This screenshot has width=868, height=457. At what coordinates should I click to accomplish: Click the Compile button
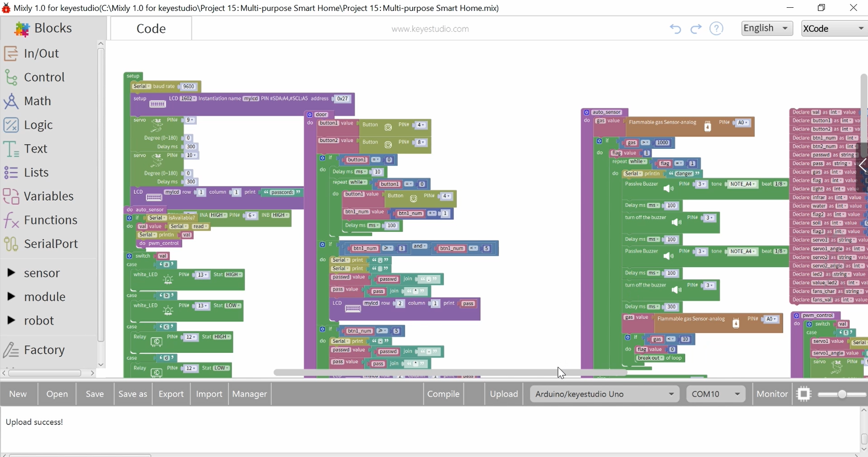[443, 394]
